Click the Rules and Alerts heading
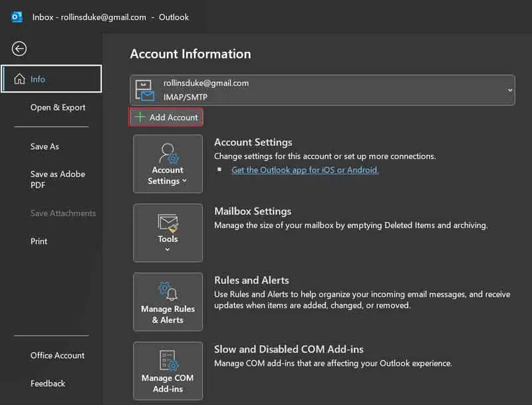Image resolution: width=532 pixels, height=405 pixels. pyautogui.click(x=251, y=281)
